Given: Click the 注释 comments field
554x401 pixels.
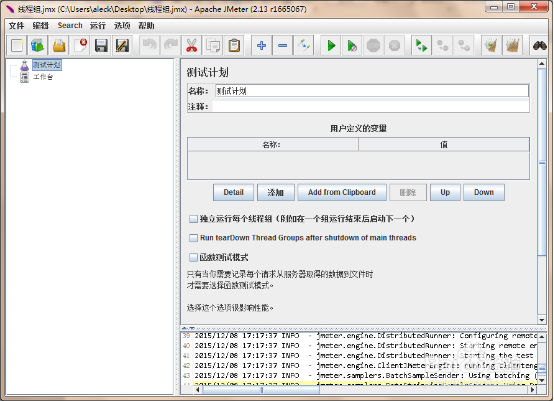Looking at the screenshot, I should pos(371,106).
